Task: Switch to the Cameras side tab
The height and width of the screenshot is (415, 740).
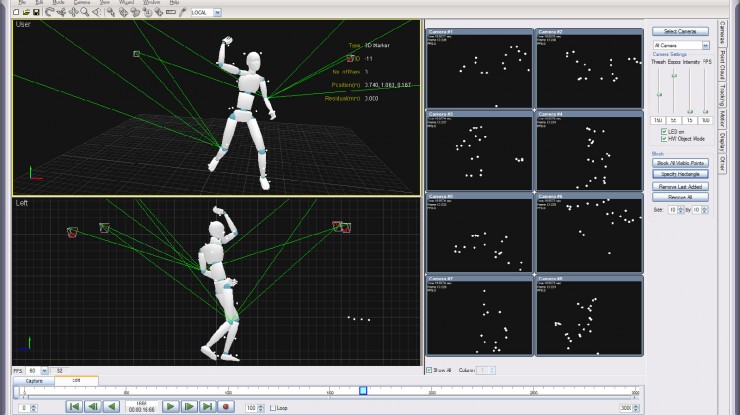Action: (x=723, y=32)
